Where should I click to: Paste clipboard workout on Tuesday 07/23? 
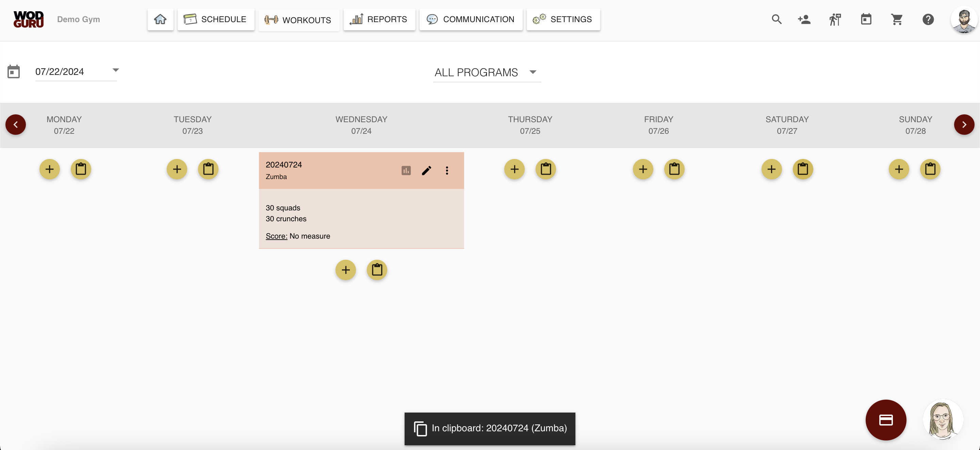(208, 169)
